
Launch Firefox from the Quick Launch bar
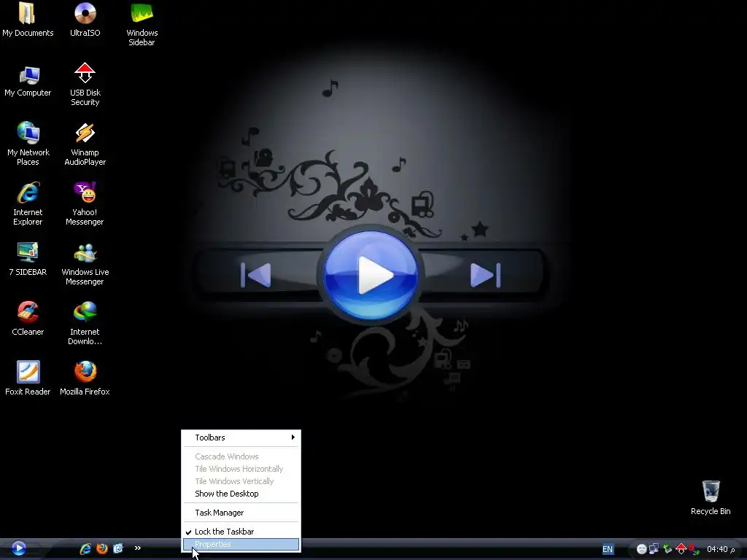102,548
